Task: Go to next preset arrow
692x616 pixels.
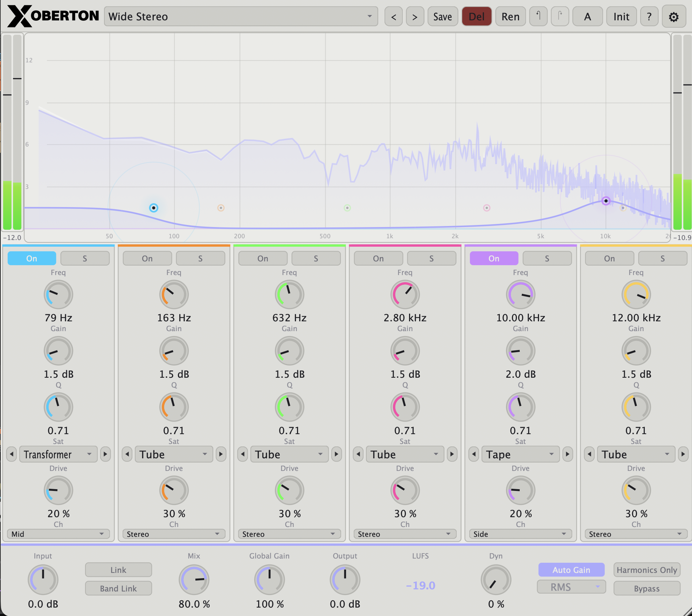Action: [415, 16]
